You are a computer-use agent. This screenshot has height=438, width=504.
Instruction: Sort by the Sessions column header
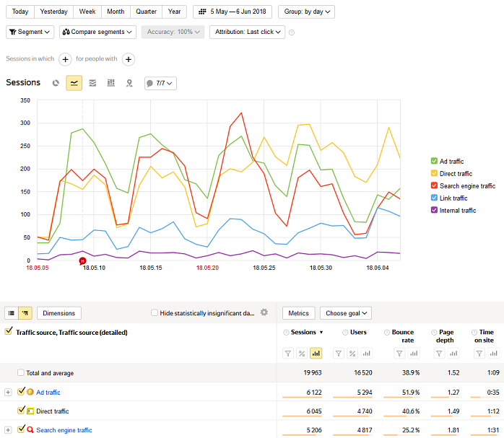point(303,333)
